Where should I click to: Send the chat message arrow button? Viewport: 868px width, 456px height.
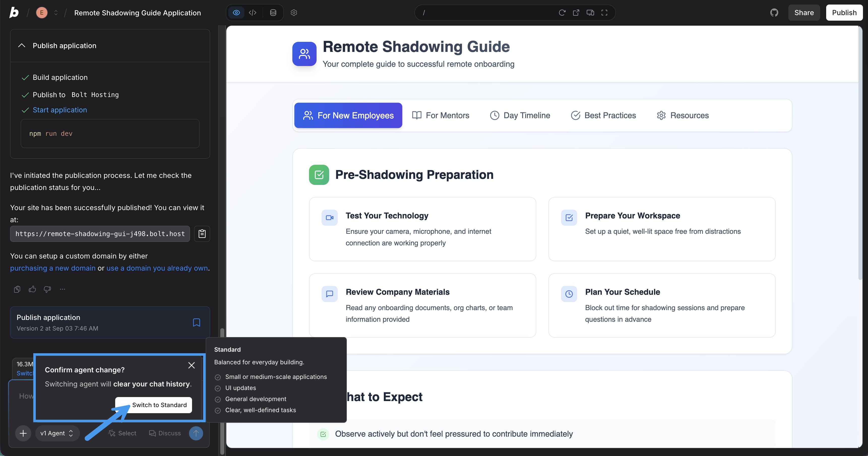(x=196, y=433)
